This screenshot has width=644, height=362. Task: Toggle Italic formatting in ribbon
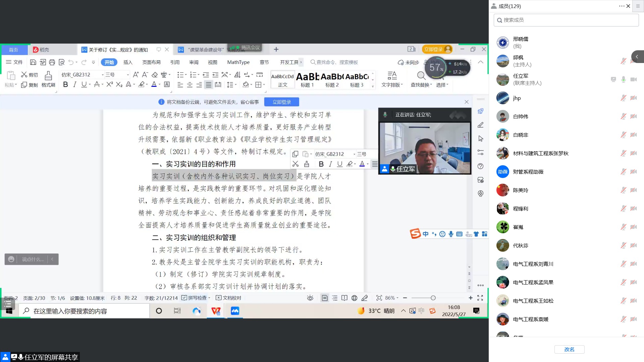coord(74,84)
